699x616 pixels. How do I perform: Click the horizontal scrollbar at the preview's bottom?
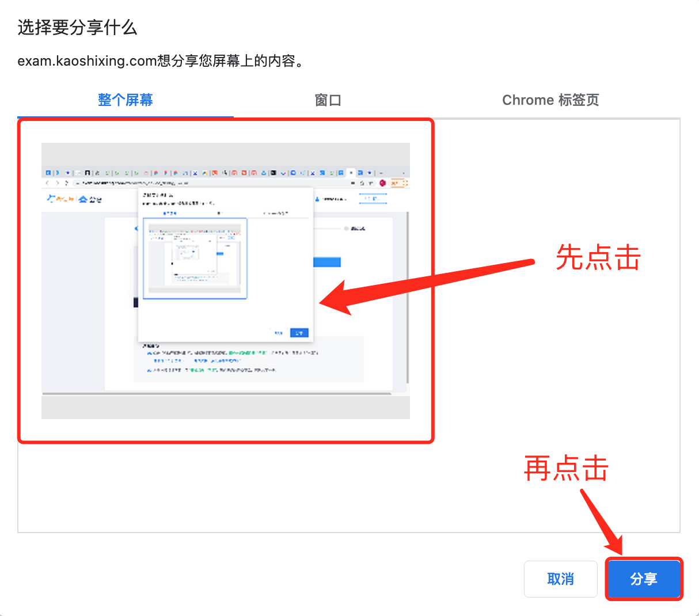pos(216,394)
